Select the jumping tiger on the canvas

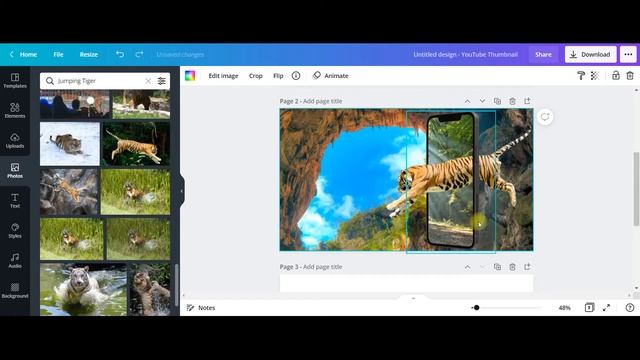click(x=457, y=176)
